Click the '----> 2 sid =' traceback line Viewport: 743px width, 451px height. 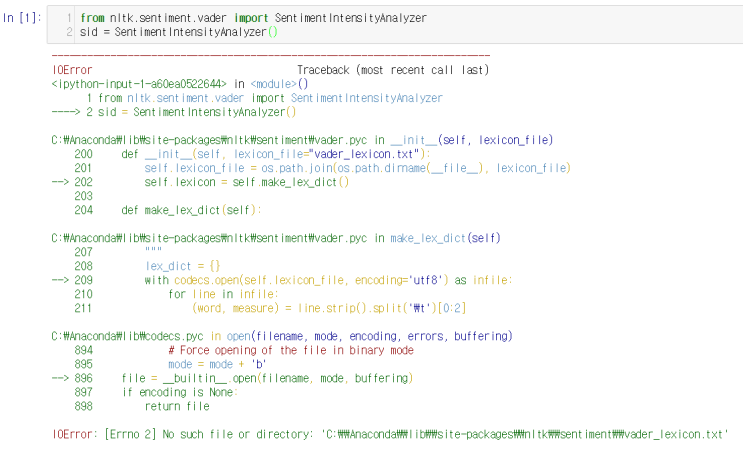point(174,112)
